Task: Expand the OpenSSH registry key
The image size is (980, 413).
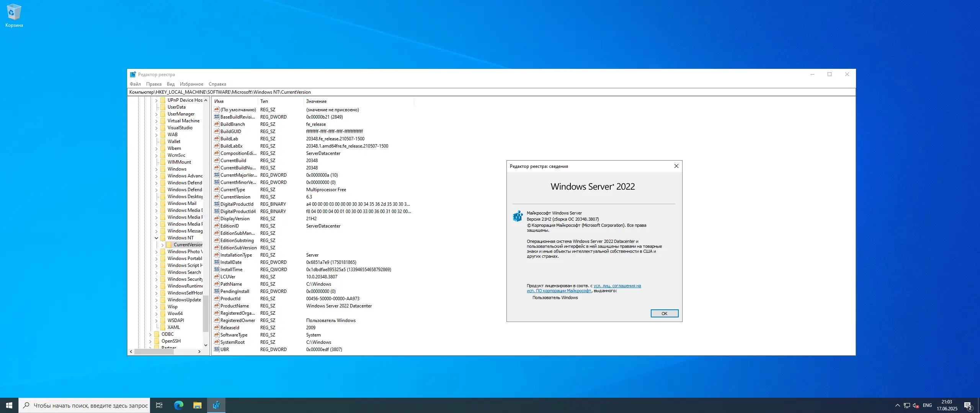Action: tap(150, 341)
